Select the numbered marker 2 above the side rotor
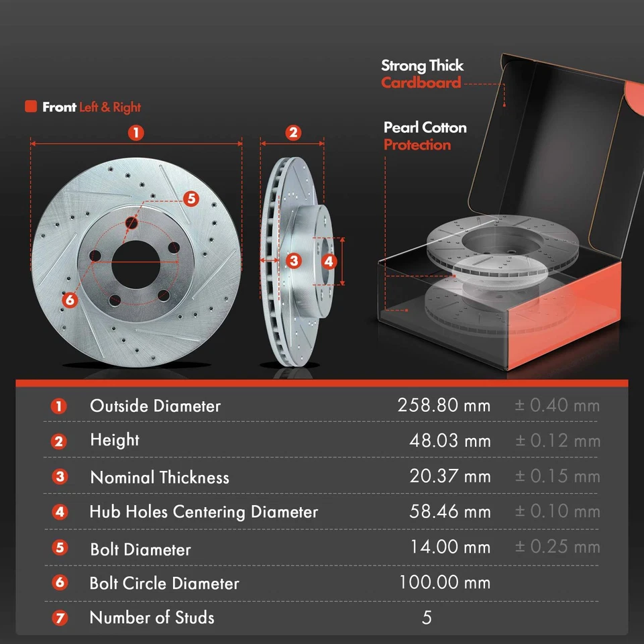The height and width of the screenshot is (644, 644). click(x=293, y=132)
